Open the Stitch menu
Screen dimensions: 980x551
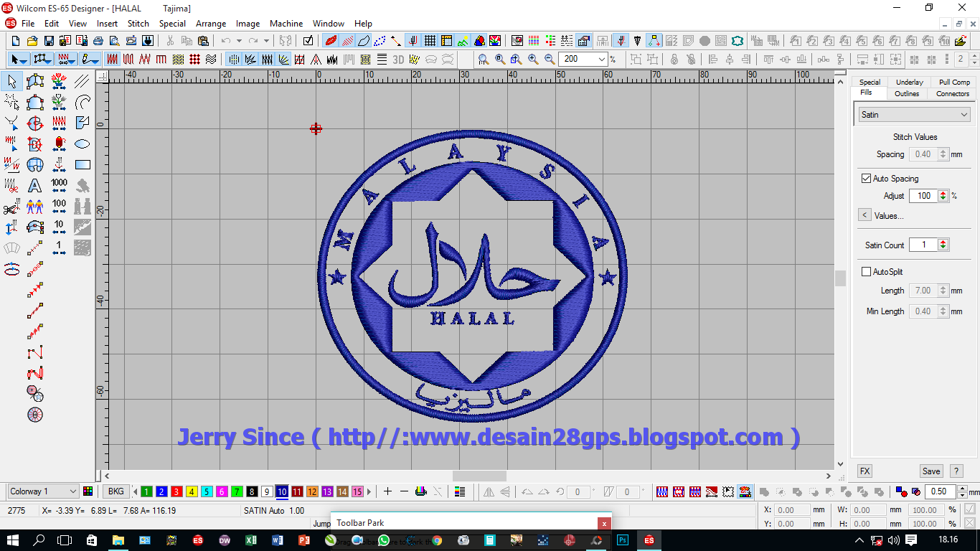pos(138,23)
